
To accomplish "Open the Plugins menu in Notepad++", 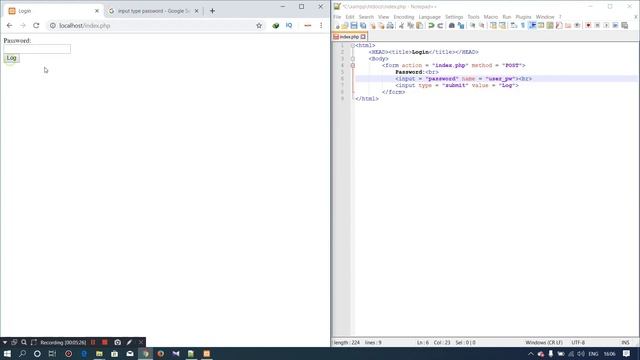I will [x=523, y=17].
